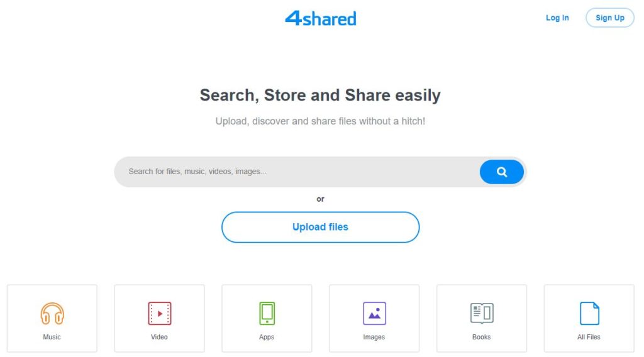Go home via the 4shared logo

pyautogui.click(x=321, y=18)
